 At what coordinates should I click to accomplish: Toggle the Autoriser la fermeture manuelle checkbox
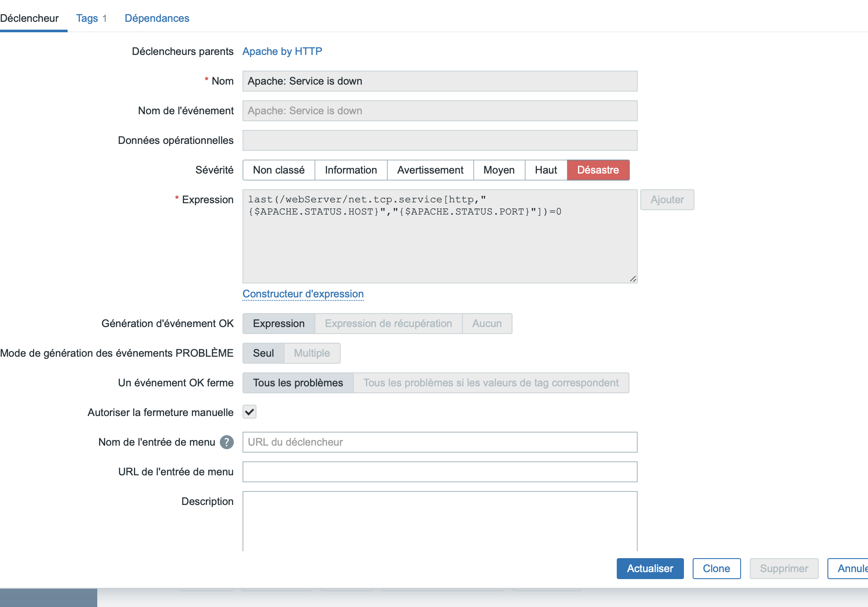pyautogui.click(x=249, y=412)
